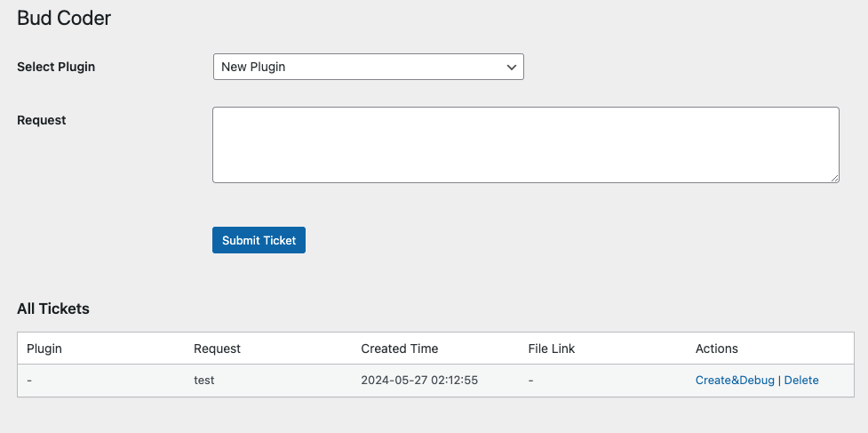Delete the test ticket
The height and width of the screenshot is (433, 868).
pos(801,380)
